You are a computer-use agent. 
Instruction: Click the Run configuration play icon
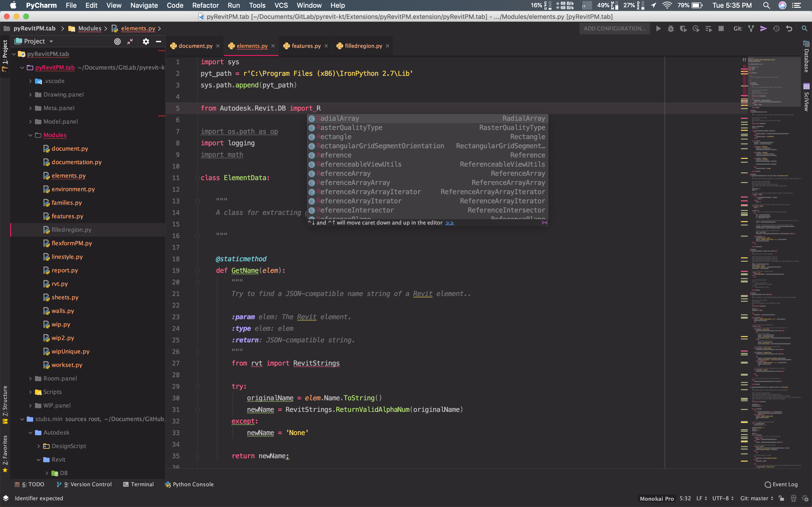click(658, 28)
